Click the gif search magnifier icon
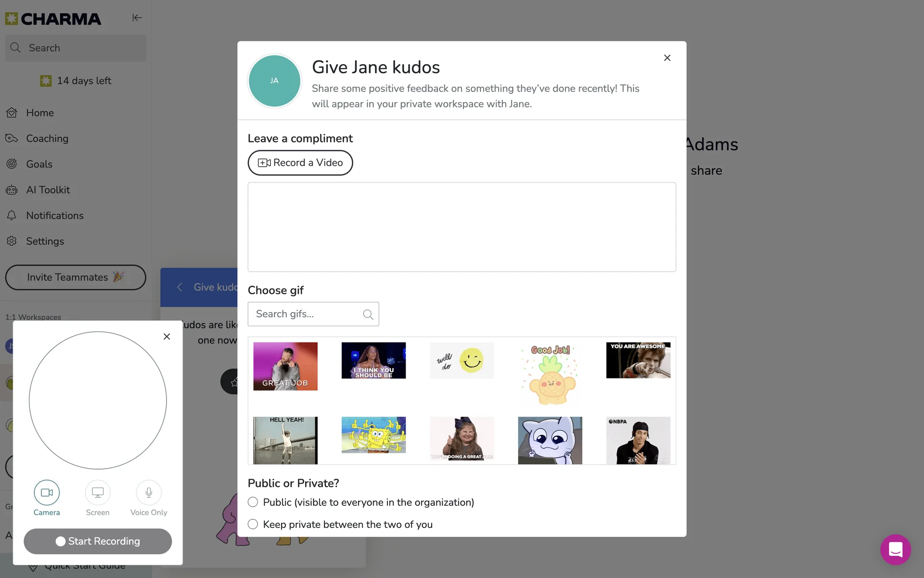This screenshot has width=924, height=578. point(368,315)
